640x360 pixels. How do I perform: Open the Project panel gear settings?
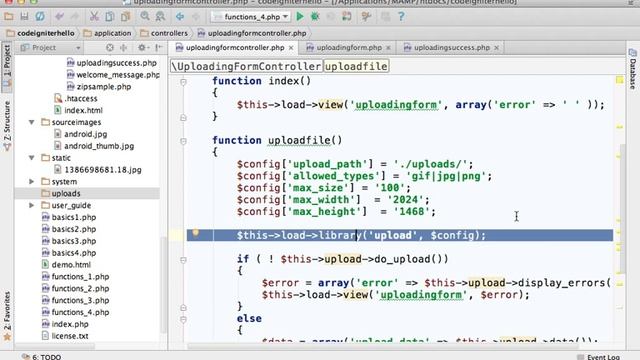point(142,48)
